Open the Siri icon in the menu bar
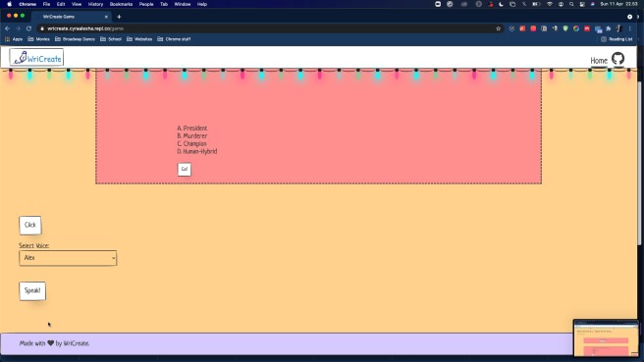Screen dimensions: 644x362 point(593,4)
